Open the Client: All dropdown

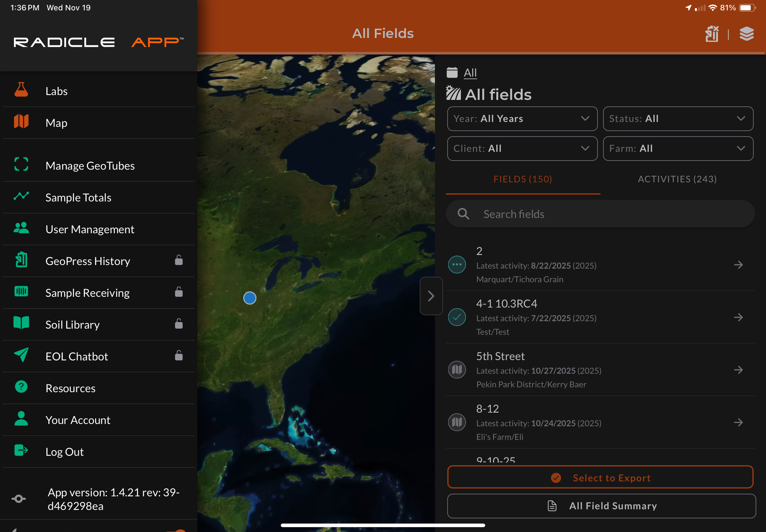coord(522,149)
